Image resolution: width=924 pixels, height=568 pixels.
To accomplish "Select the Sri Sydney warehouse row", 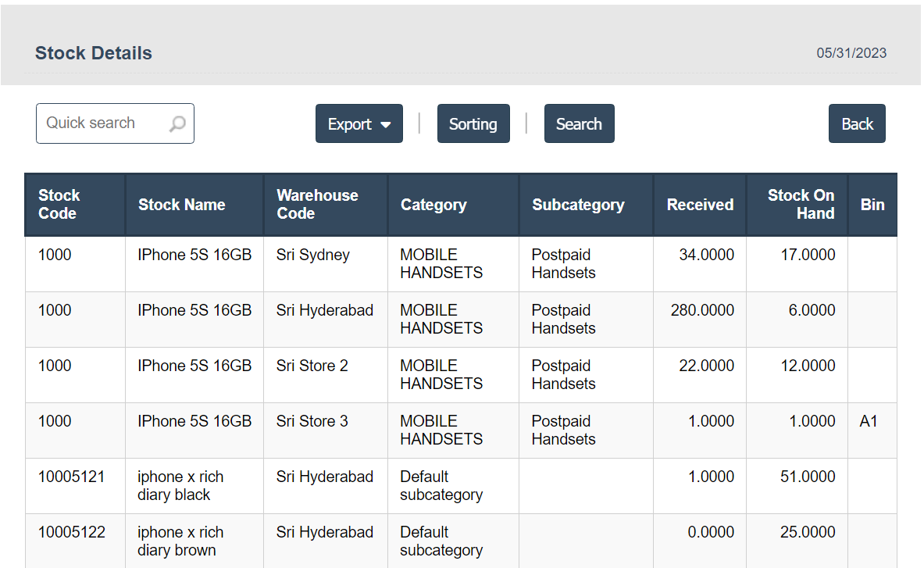I will click(x=313, y=255).
